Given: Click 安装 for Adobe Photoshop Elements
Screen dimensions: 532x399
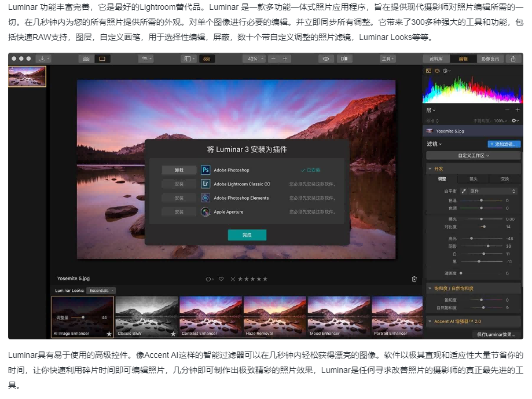Looking at the screenshot, I should tap(179, 198).
